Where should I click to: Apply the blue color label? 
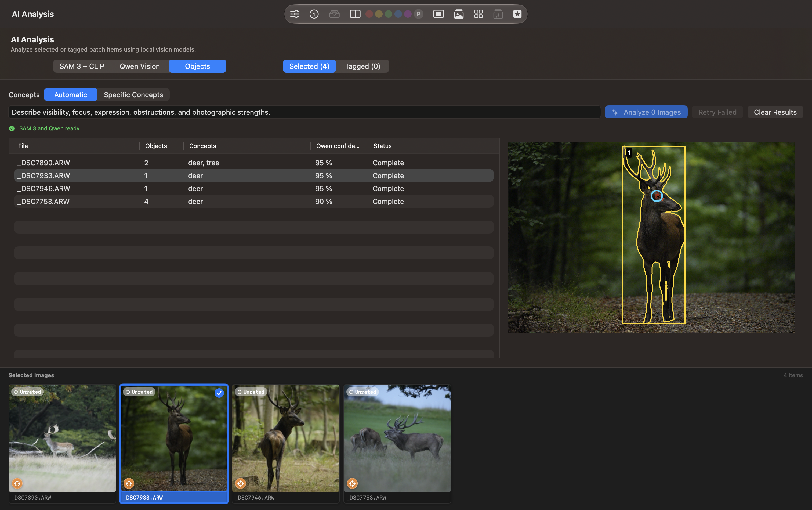pyautogui.click(x=398, y=14)
